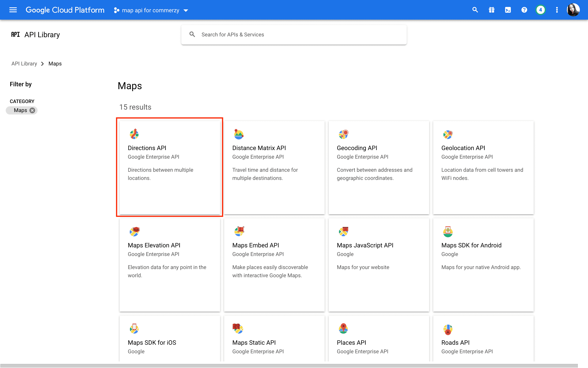Click 'Maps for your native Android app.' text
588x368 pixels.
click(x=481, y=267)
